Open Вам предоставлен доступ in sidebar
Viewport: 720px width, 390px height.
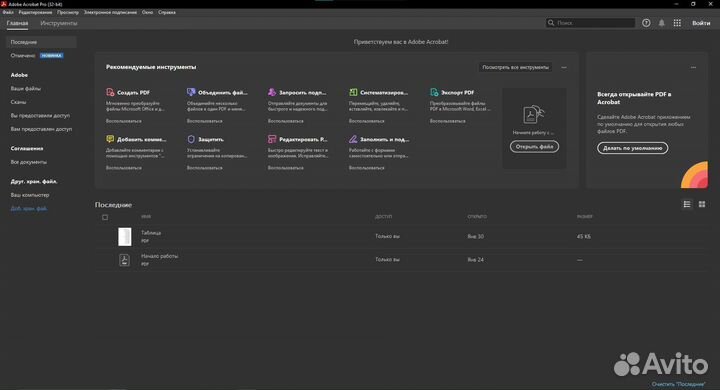point(41,129)
